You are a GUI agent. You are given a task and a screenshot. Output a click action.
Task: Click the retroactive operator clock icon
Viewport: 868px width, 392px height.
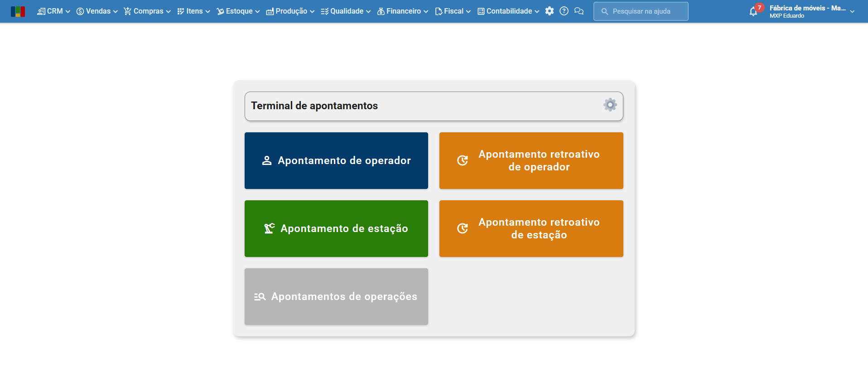coord(463,160)
